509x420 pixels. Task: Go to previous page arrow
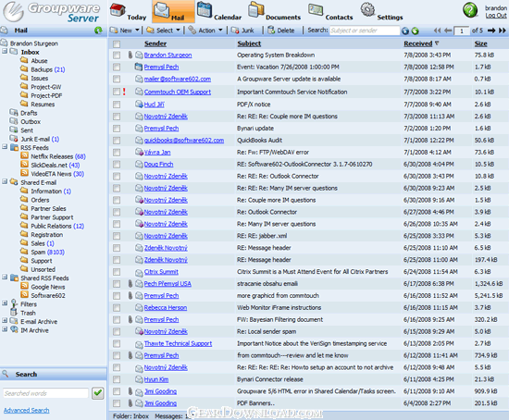[448, 31]
